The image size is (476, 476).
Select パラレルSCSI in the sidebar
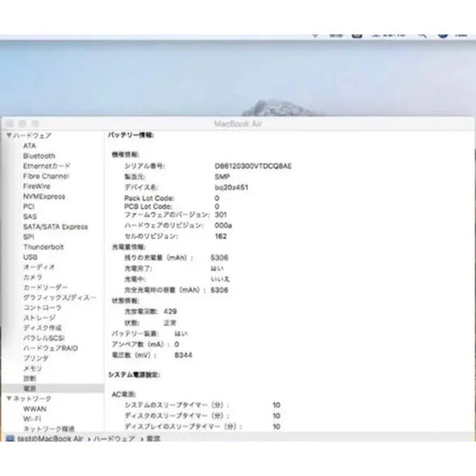pos(44,338)
